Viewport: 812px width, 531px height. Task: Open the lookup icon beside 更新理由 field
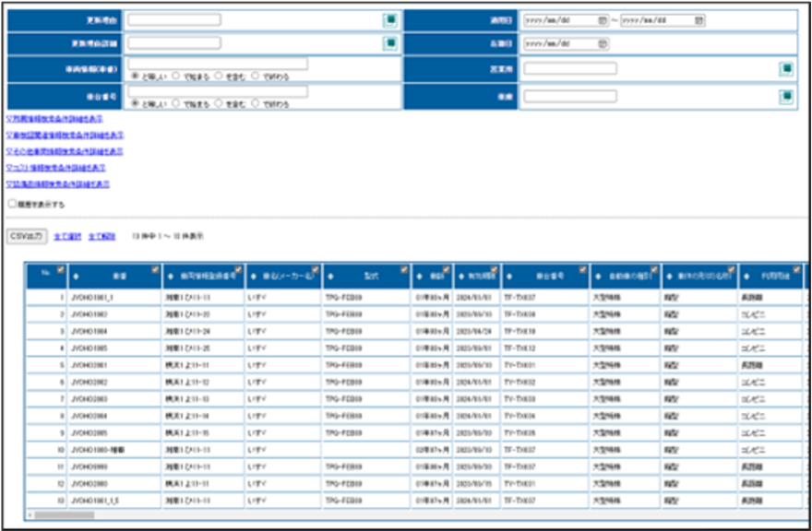point(390,19)
